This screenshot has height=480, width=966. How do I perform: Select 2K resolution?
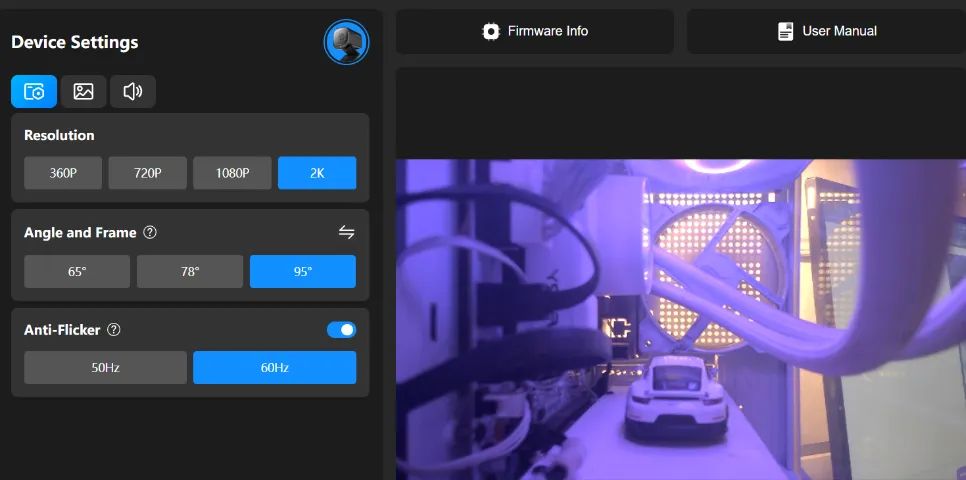pyautogui.click(x=317, y=173)
